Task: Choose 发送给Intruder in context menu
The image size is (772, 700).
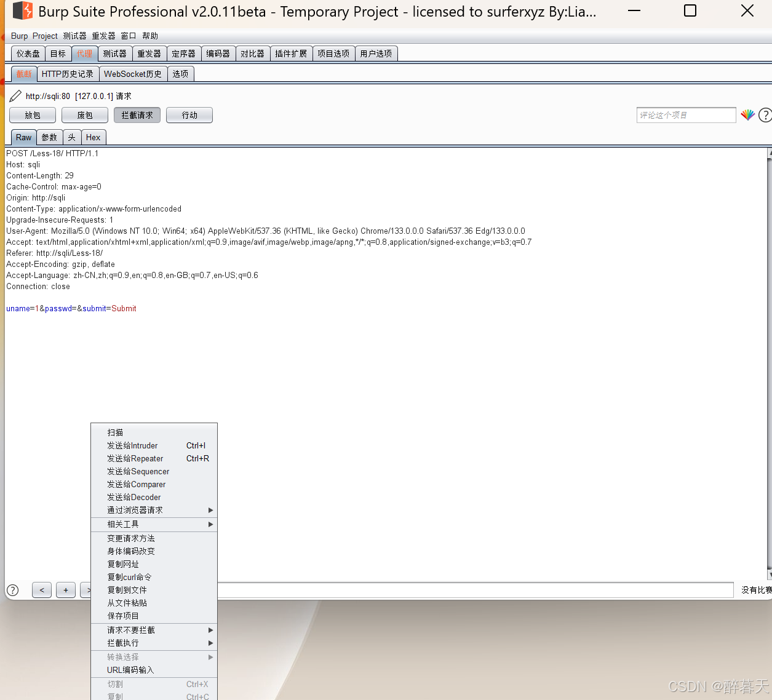Action: (x=154, y=445)
